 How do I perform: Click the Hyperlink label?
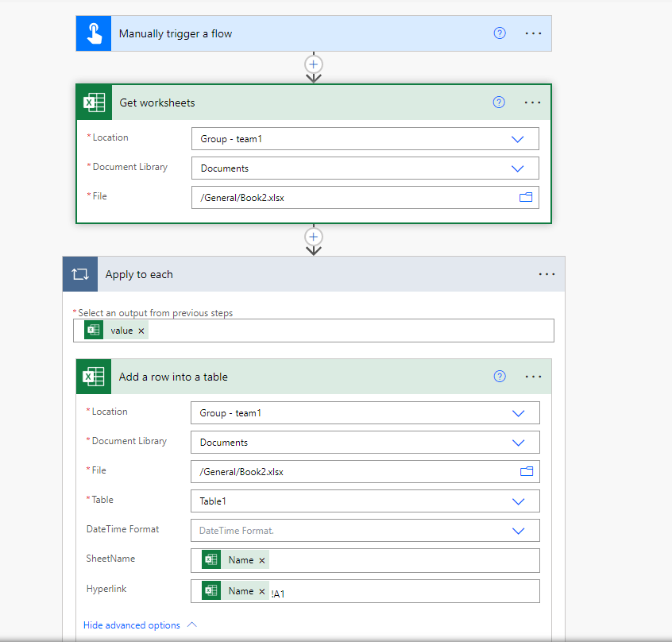pyautogui.click(x=106, y=589)
